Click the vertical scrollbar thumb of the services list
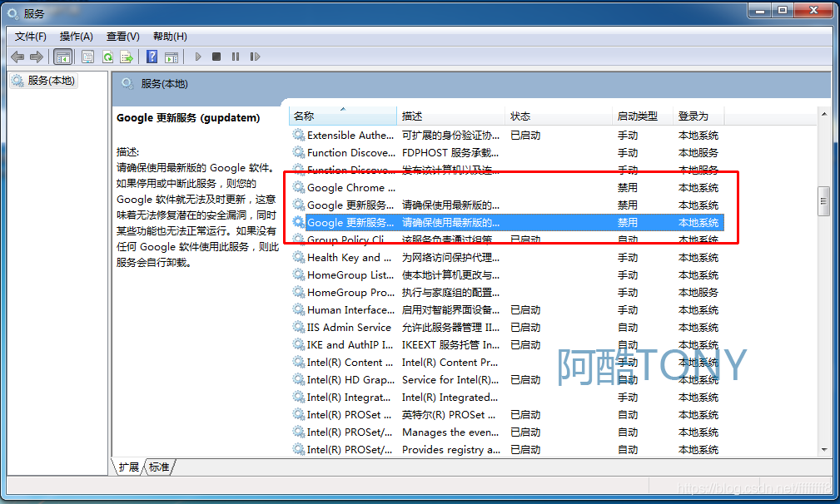Screen dimensions: 840x504 coord(823,200)
